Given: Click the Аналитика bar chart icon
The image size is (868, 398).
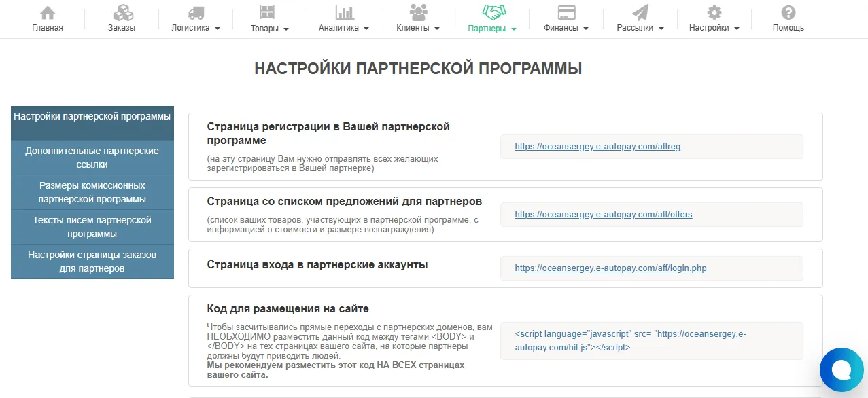Looking at the screenshot, I should tap(344, 12).
